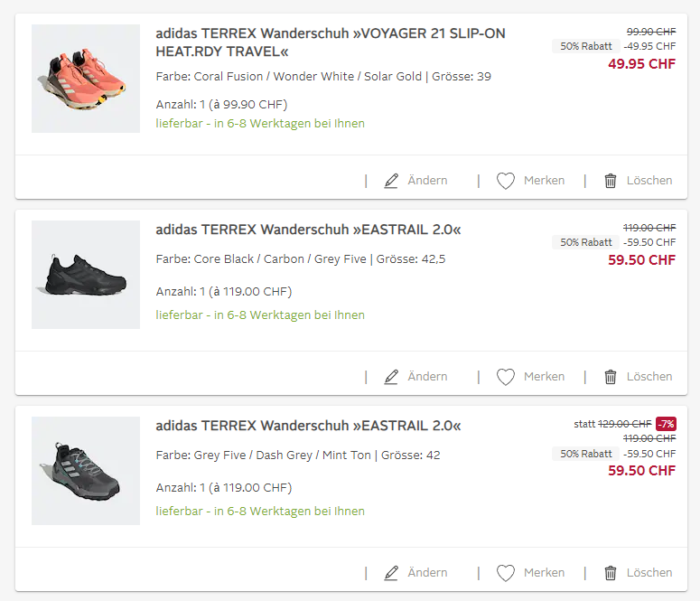The image size is (700, 601).
Task: Click the -7% discount badge
Action: [x=666, y=424]
